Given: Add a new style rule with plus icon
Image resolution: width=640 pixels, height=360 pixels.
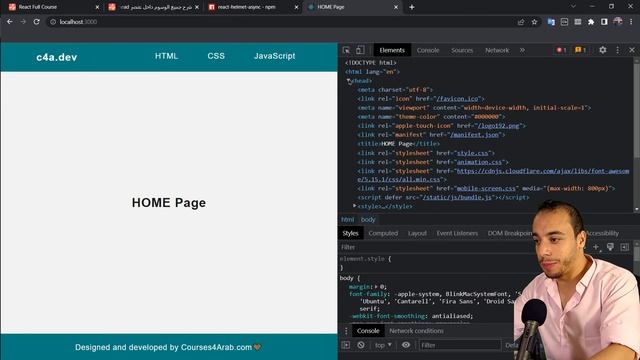Looking at the screenshot, I should point(596,247).
